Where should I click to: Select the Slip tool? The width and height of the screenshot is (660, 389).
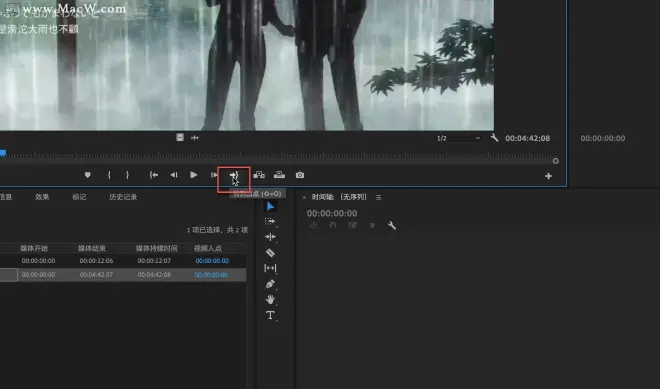coord(270,268)
